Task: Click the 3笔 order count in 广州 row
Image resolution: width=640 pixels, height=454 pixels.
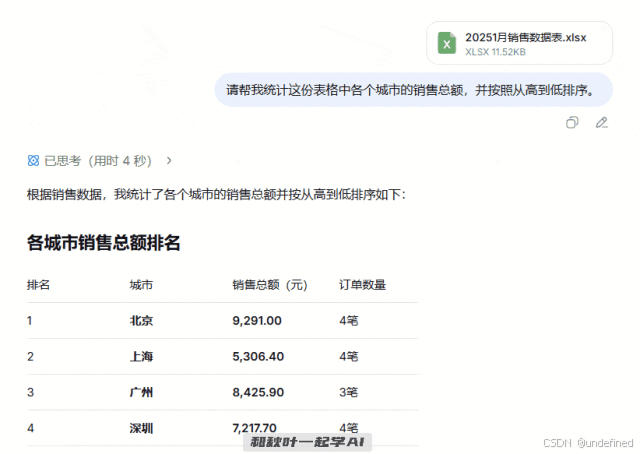Action: 349,392
